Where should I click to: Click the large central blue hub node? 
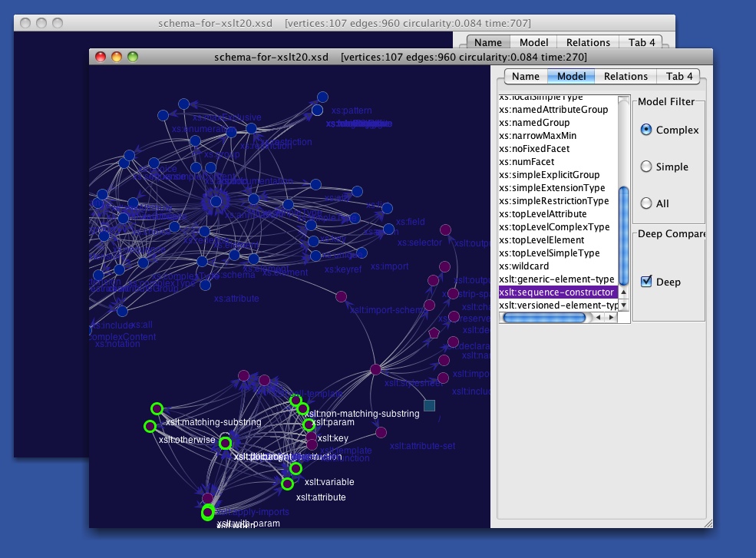coord(216,201)
